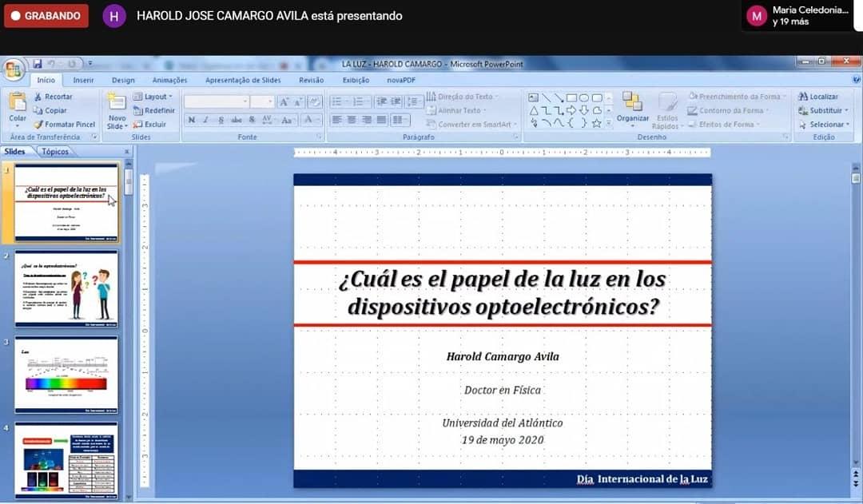The width and height of the screenshot is (863, 504).
Task: Select slide 3 thumbnail in the panel
Action: 67,372
